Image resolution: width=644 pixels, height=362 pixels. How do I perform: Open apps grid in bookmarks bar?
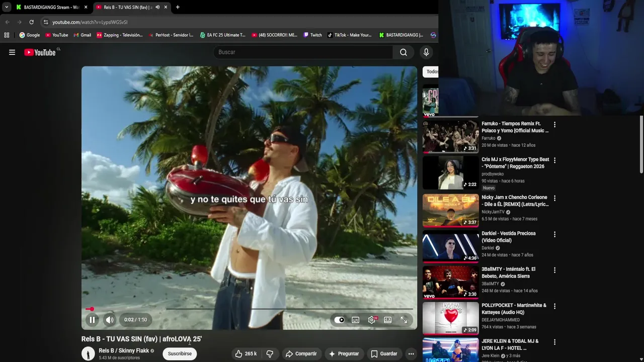tap(7, 35)
